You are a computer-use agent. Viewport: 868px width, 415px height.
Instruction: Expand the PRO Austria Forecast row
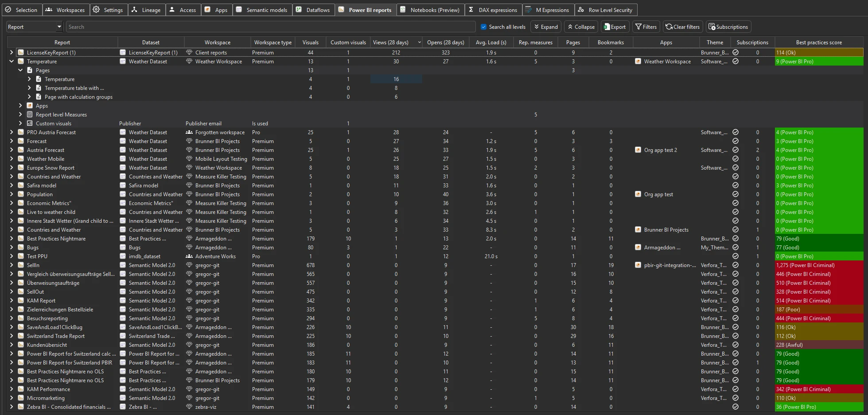[12, 132]
